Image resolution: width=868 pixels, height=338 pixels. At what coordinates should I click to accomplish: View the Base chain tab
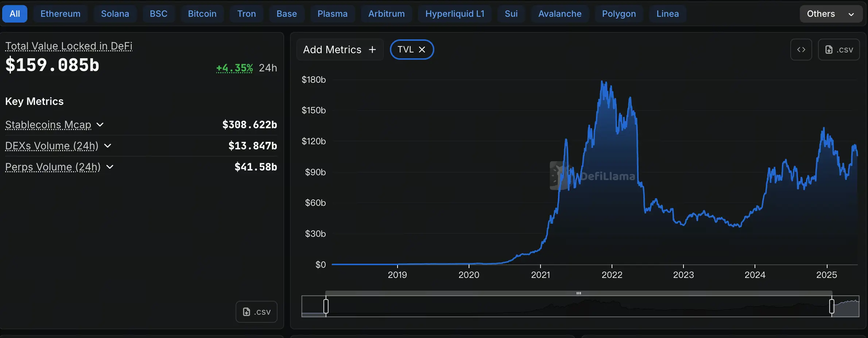point(287,14)
